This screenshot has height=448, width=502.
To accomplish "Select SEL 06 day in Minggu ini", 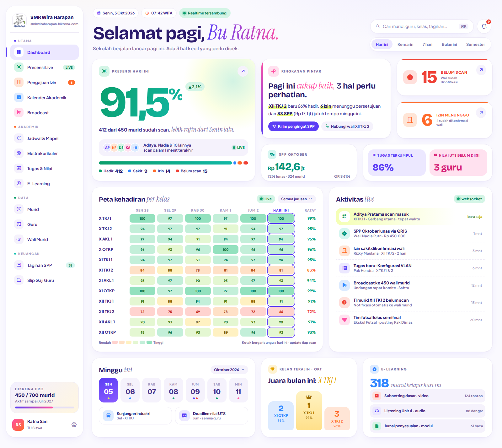I will pyautogui.click(x=130, y=390).
